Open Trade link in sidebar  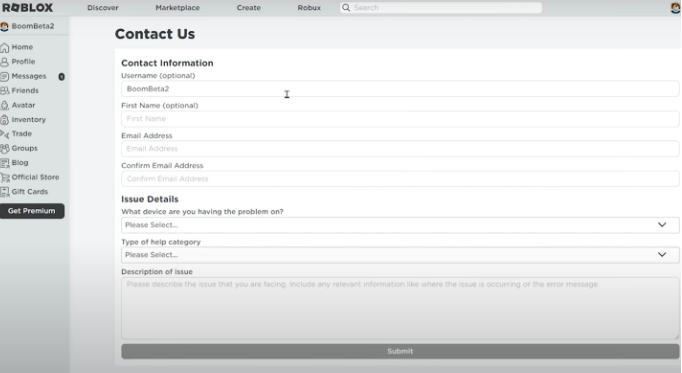pos(22,133)
